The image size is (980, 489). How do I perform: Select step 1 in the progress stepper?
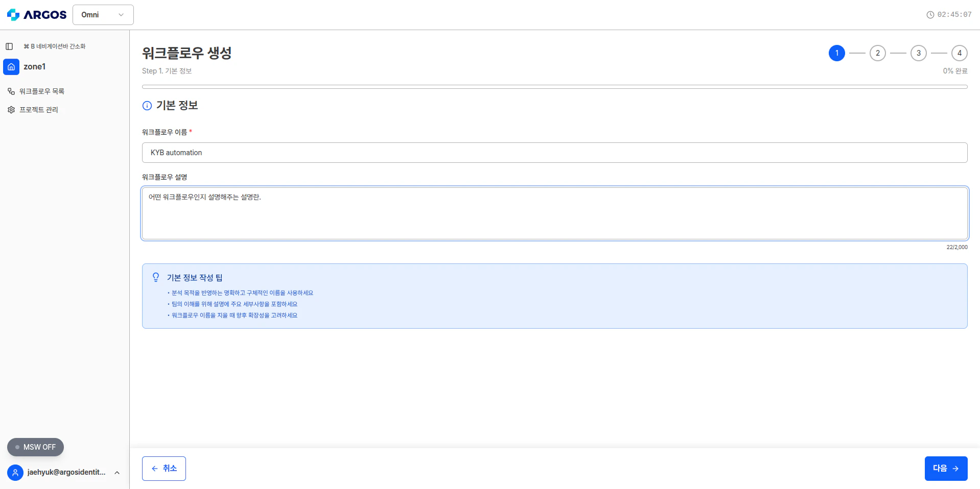(x=837, y=53)
